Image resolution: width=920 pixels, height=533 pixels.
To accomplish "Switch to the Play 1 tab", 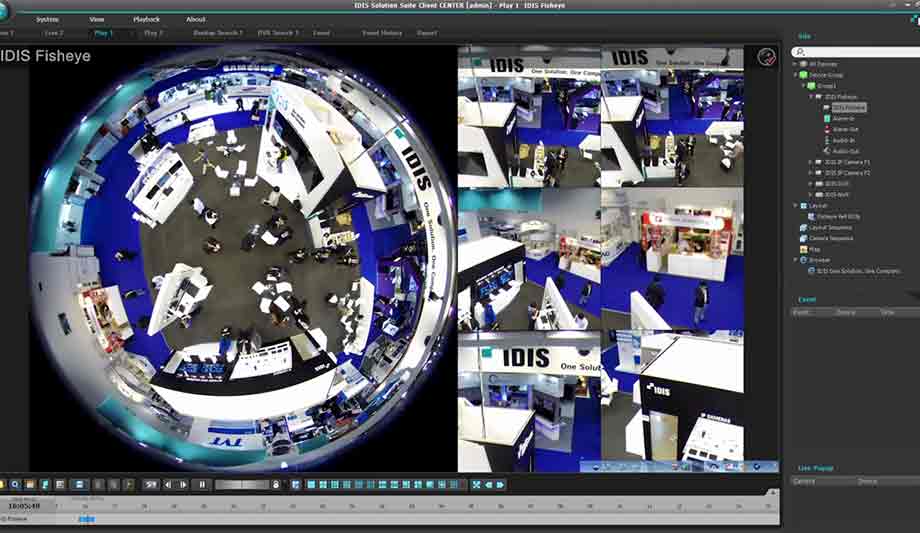I will [x=103, y=33].
